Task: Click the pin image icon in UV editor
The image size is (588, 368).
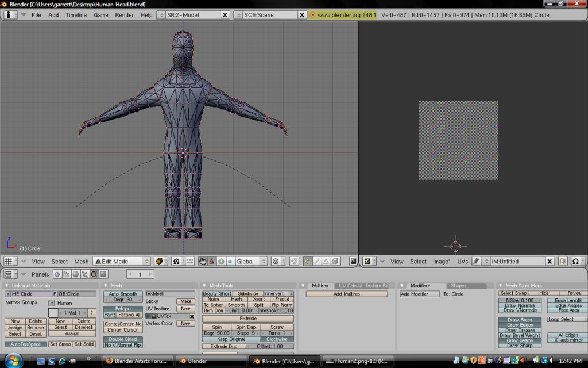Action: click(x=476, y=262)
